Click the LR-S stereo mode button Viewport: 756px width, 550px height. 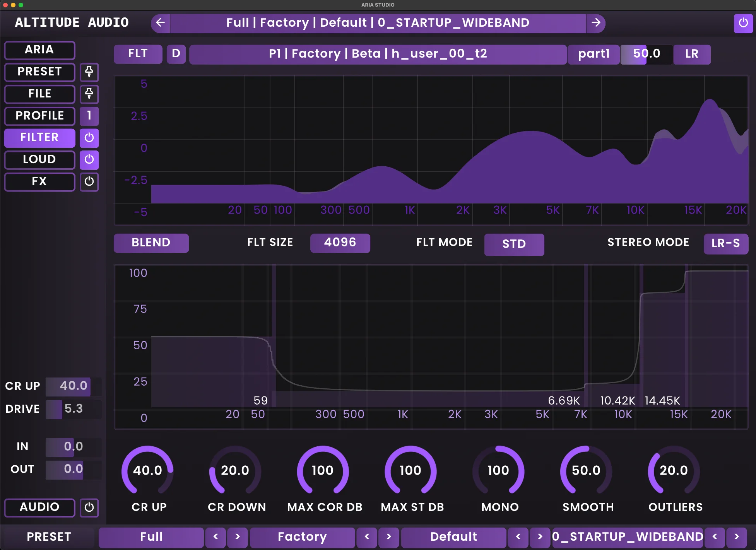(x=726, y=244)
